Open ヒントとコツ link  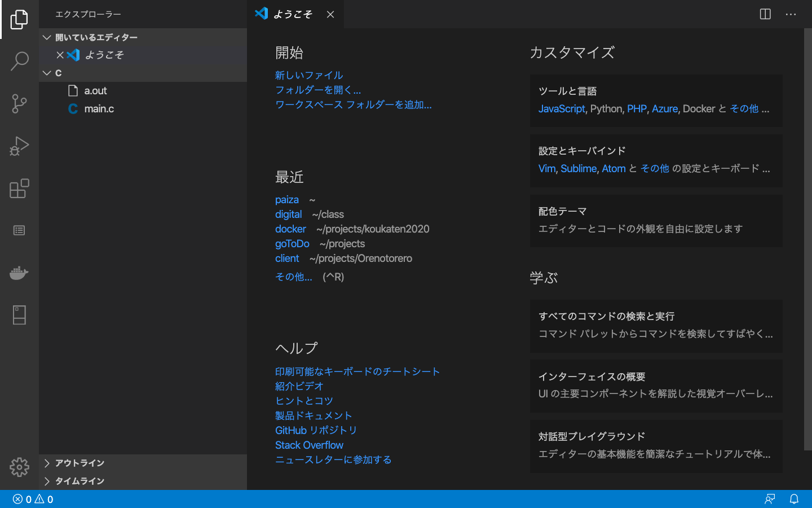[x=304, y=401]
